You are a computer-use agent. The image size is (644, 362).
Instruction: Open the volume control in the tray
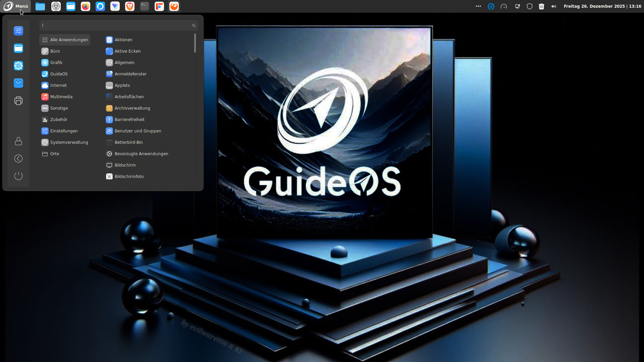tap(554, 6)
